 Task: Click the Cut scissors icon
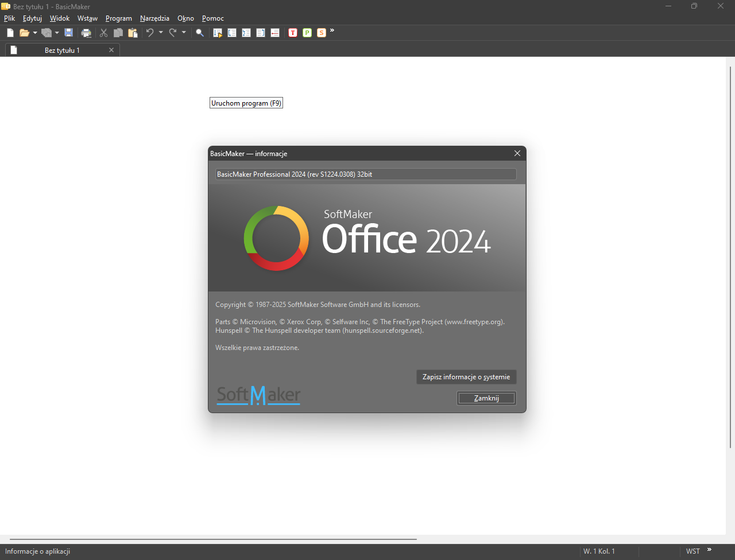tap(103, 33)
